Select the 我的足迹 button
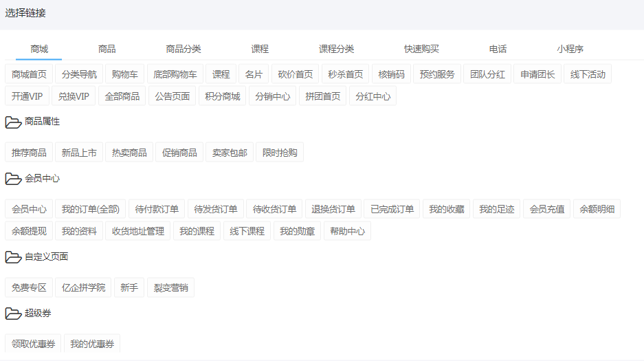644x361 pixels. click(496, 209)
